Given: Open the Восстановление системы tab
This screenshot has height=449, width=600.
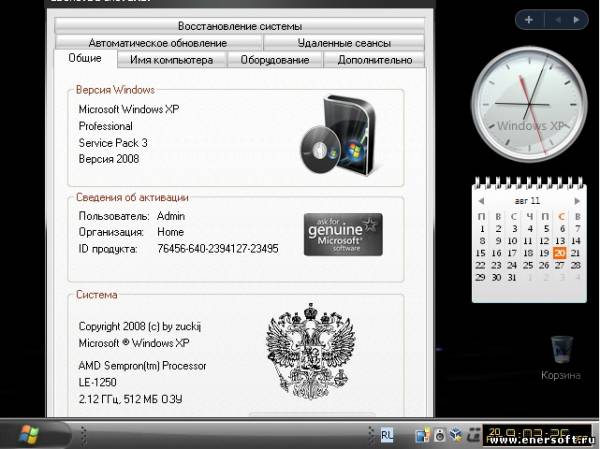Looking at the screenshot, I should click(x=240, y=26).
